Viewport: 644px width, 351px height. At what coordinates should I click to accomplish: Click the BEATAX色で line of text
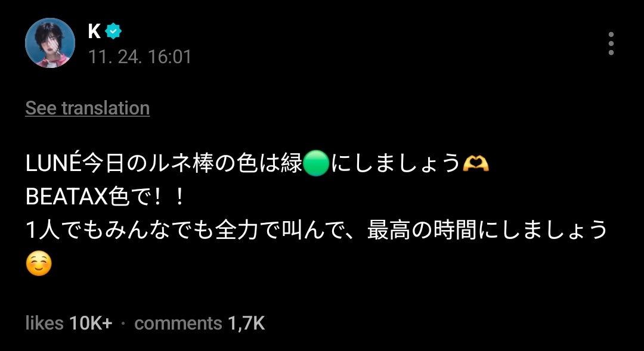click(x=104, y=197)
